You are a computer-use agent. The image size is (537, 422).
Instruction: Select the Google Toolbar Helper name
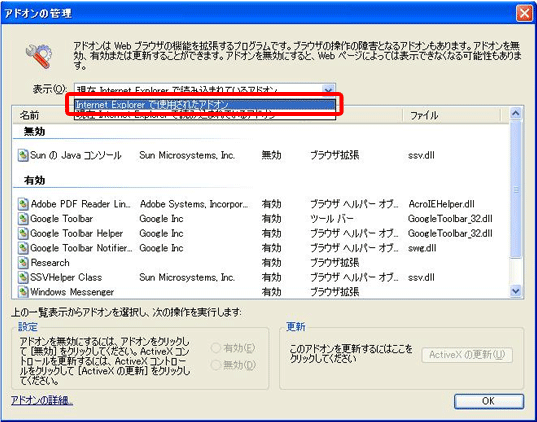77,234
